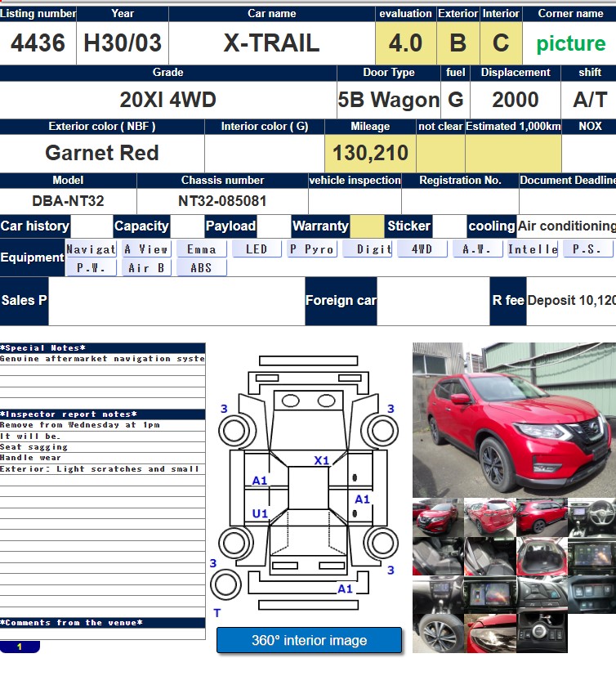Click the 'P.W.' equipment tag
Image resolution: width=616 pixels, height=676 pixels.
[91, 268]
